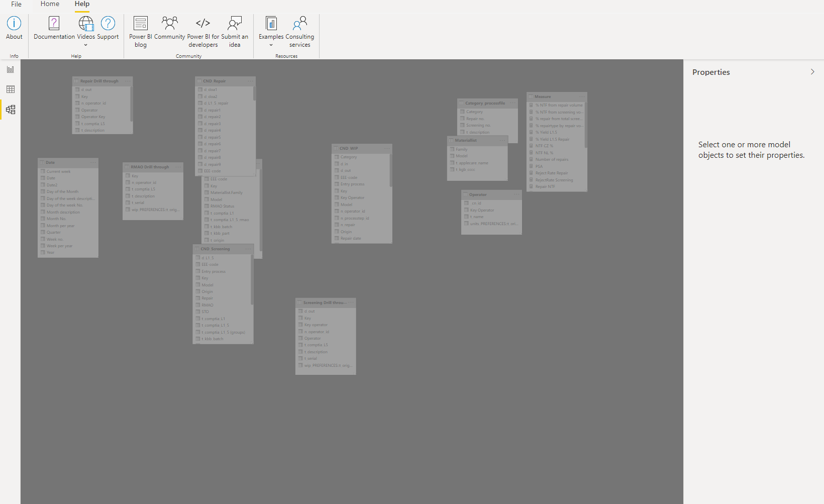Open more options on CND Screening table
The image size is (824, 504).
coord(248,249)
